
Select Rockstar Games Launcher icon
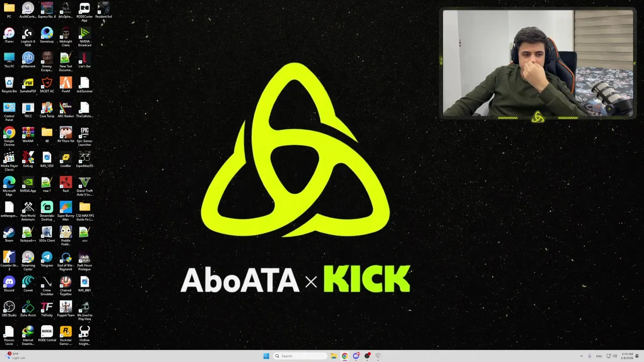click(65, 336)
